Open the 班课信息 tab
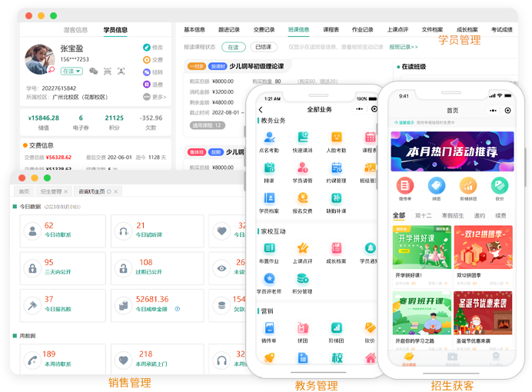Screen dimensions: 532x392 (298, 29)
